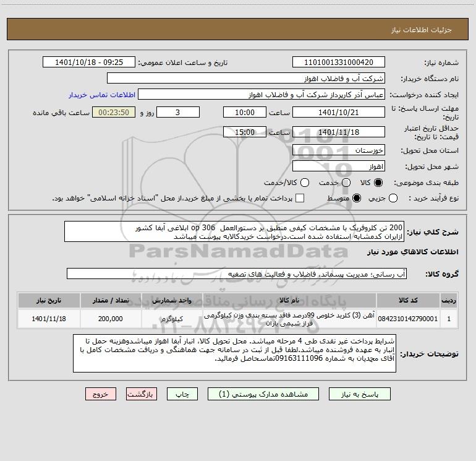This screenshot has width=476, height=461.
Task: Click the خروج exit button
Action: pos(101,394)
